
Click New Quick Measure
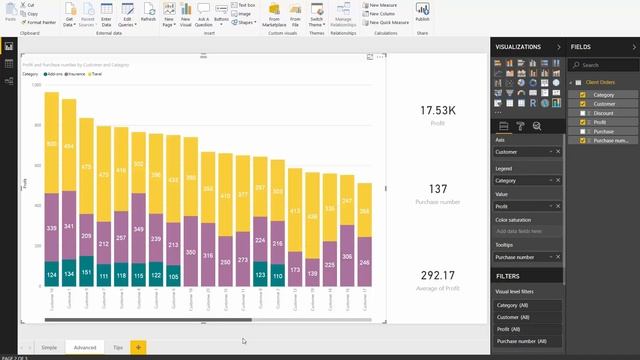(x=386, y=22)
